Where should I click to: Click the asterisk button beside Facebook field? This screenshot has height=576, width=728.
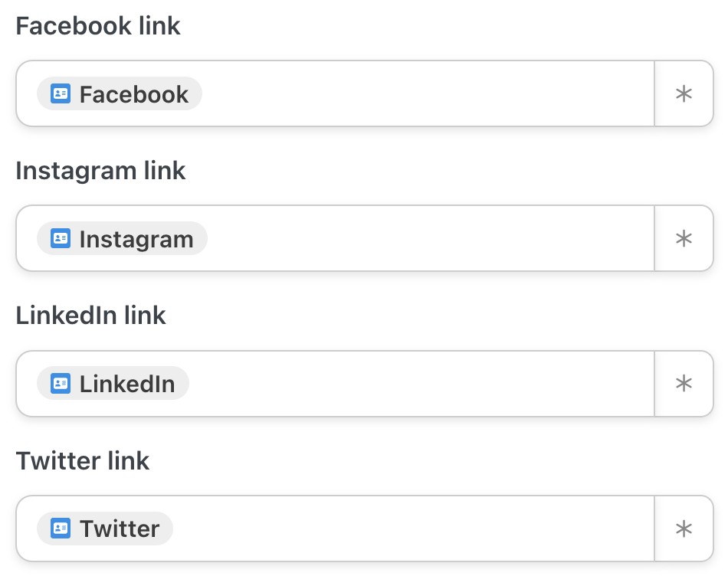tap(684, 94)
